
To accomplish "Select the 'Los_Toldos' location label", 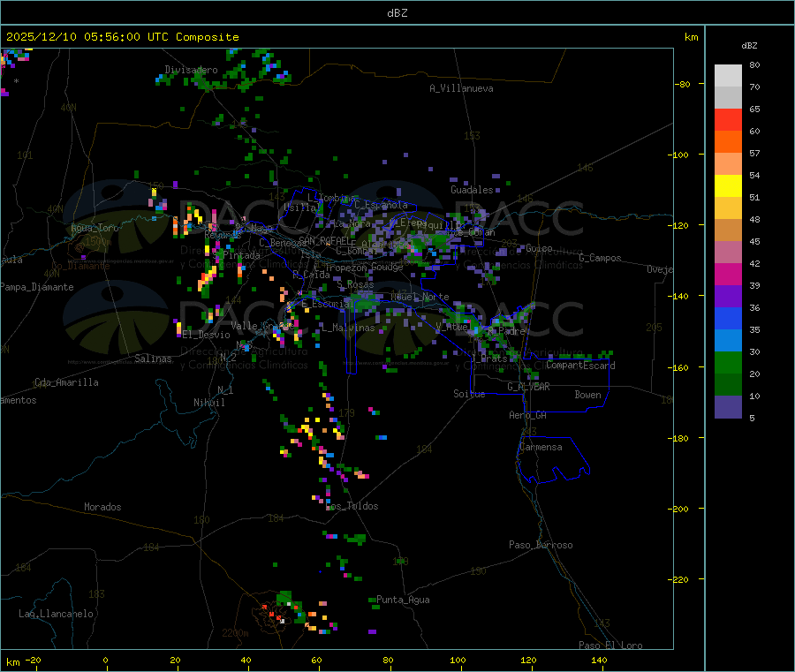I will click(352, 506).
